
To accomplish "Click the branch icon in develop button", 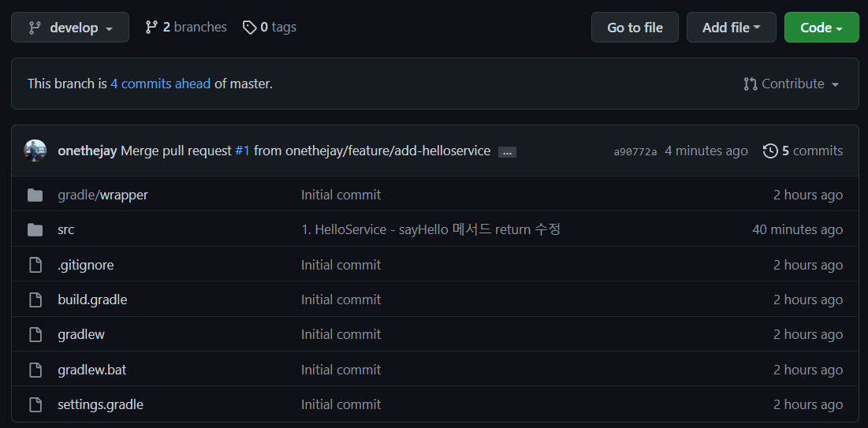I will [35, 27].
